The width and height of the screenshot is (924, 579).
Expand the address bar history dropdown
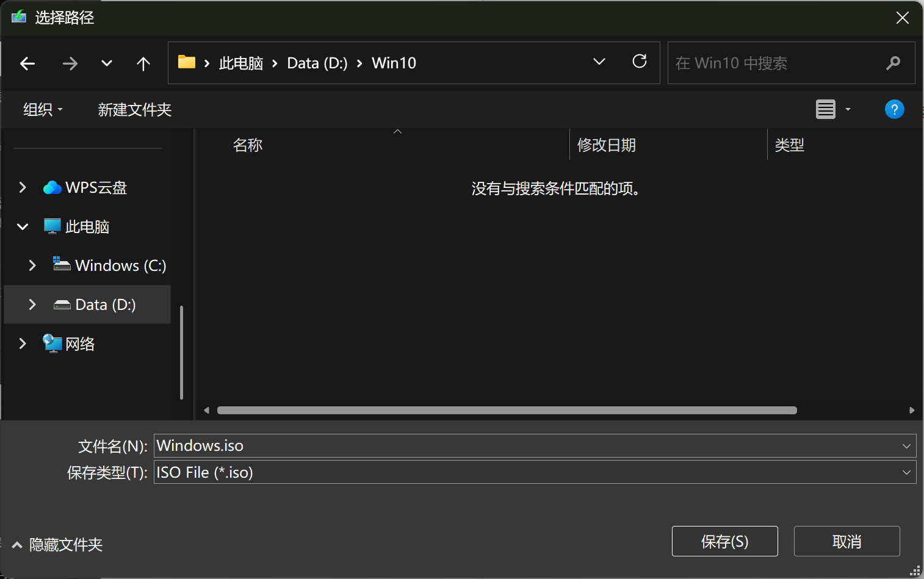pos(599,62)
